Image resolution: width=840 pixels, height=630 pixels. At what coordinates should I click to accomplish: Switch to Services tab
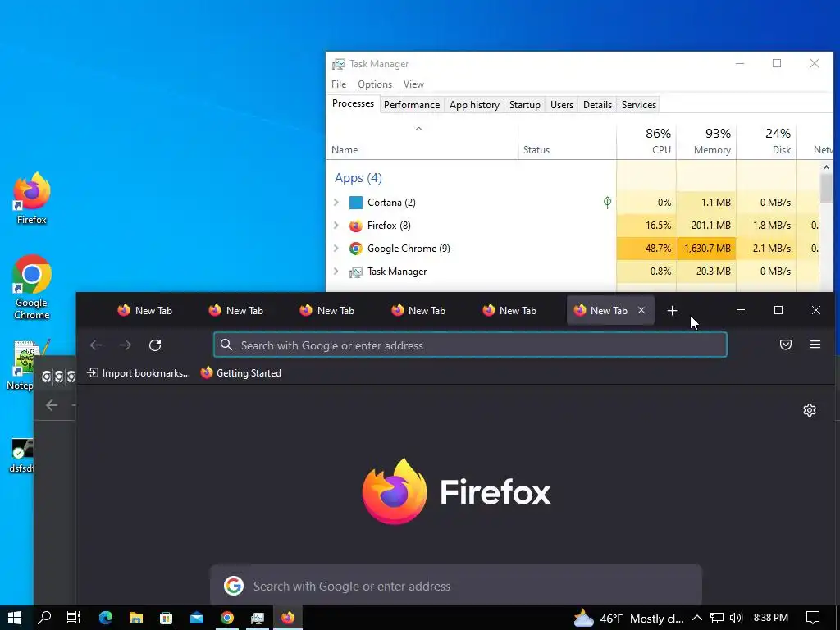[638, 105]
